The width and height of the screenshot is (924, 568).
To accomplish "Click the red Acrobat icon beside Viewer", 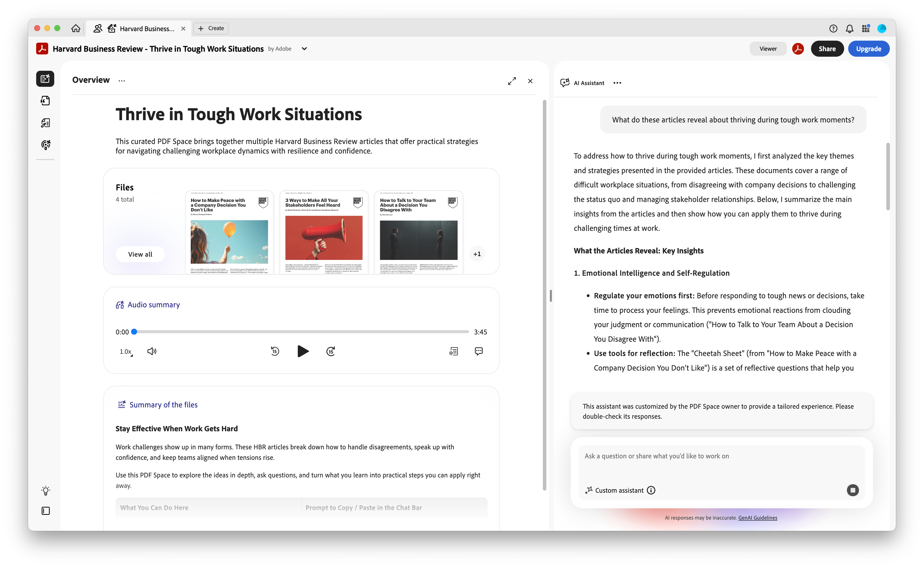I will click(x=798, y=49).
